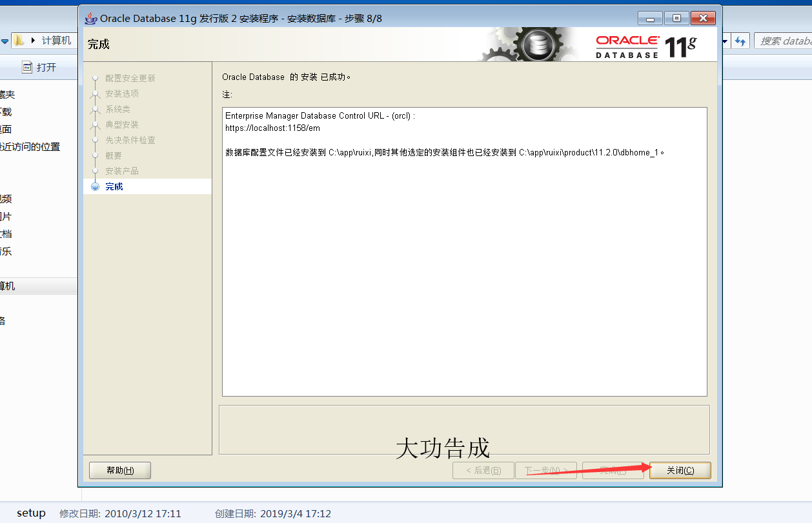Select the 典型安装 step
The image size is (812, 523).
coord(122,124)
